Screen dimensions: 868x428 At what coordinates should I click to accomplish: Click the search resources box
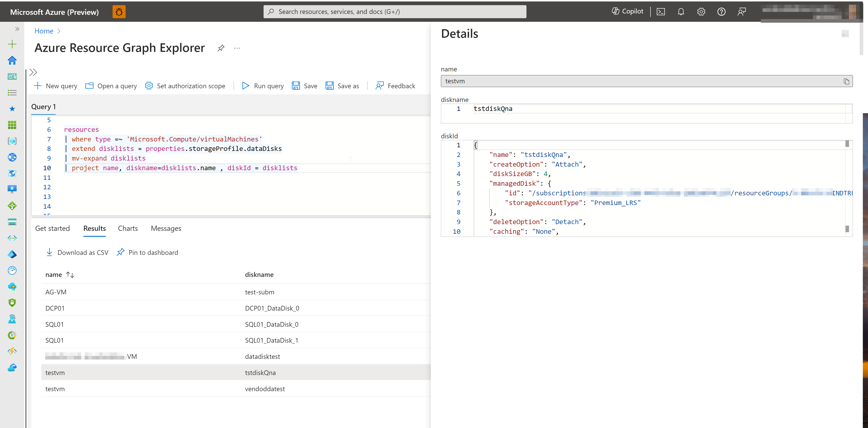pos(395,12)
